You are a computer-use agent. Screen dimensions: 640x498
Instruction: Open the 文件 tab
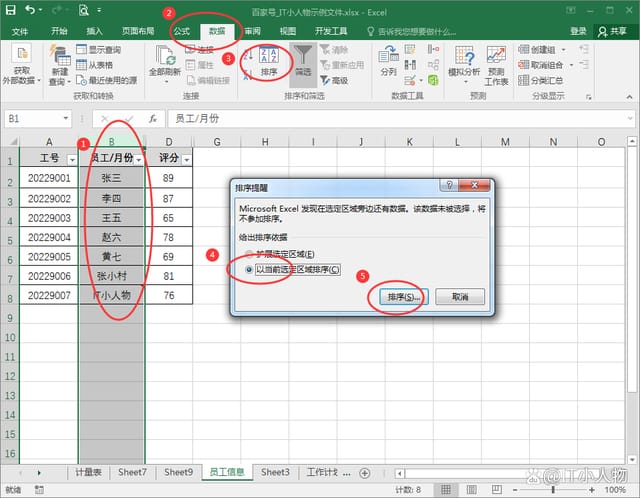[x=20, y=31]
